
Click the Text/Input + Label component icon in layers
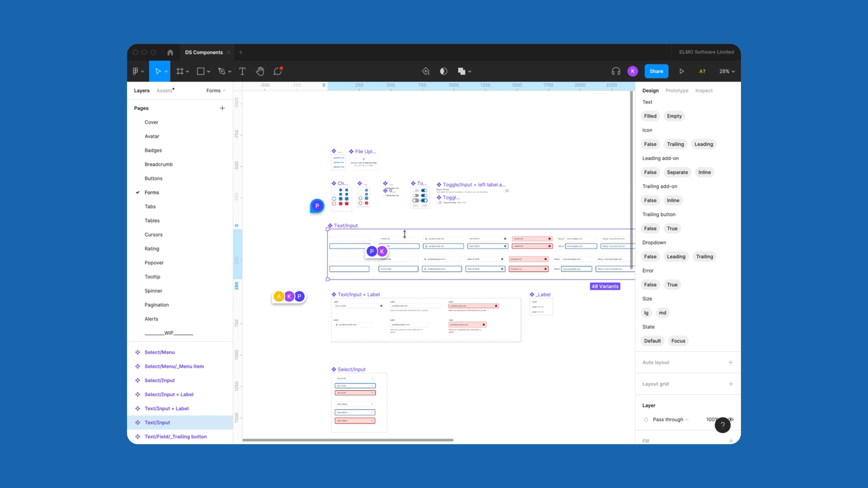(x=137, y=408)
